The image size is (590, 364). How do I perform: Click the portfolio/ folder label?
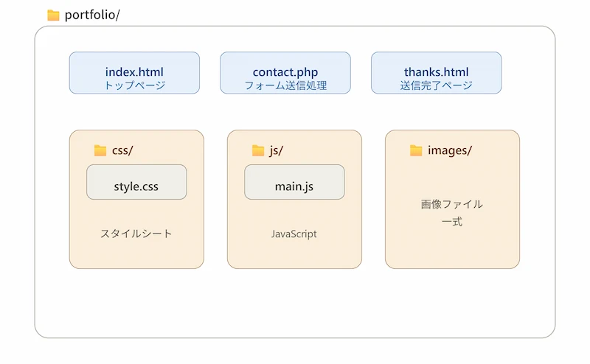click(92, 15)
